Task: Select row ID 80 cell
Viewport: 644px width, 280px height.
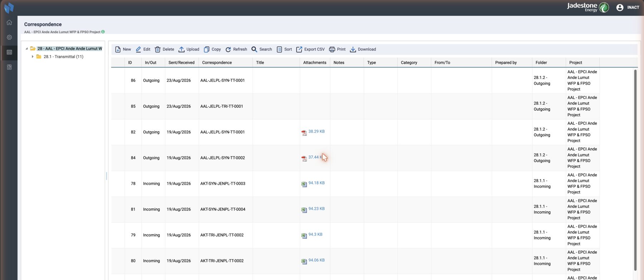Action: (x=133, y=261)
